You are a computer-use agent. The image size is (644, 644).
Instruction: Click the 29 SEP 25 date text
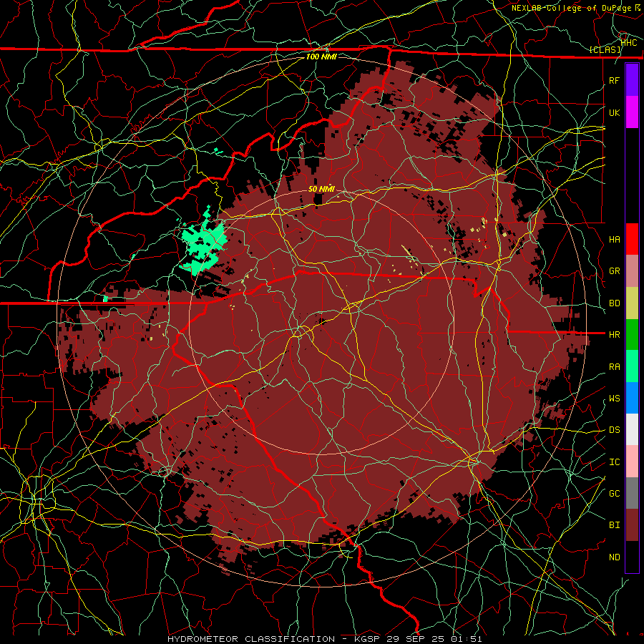pos(416,639)
